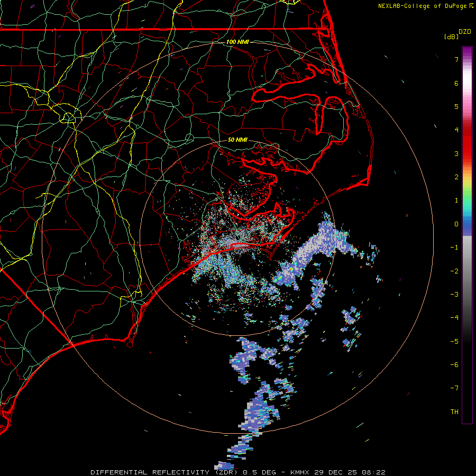This screenshot has height=476, width=476.
Task: Click the red 3 dB band of color bar
Action: point(467,149)
